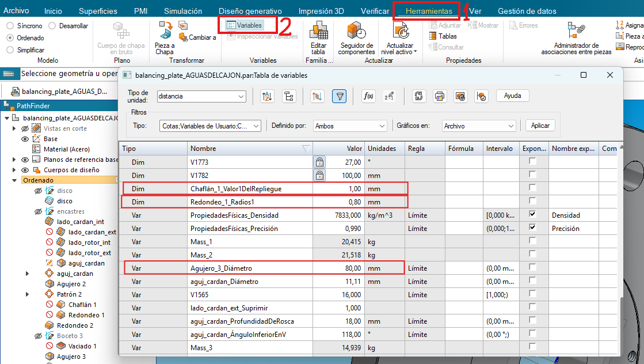The width and height of the screenshot is (644, 364).
Task: Select the Síncrono radio button
Action: [10, 26]
